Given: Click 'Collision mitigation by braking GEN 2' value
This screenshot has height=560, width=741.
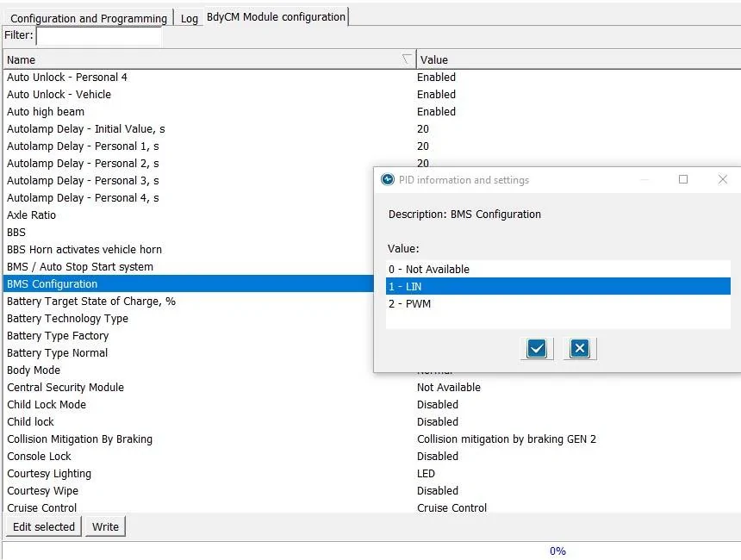Looking at the screenshot, I should click(x=507, y=439).
